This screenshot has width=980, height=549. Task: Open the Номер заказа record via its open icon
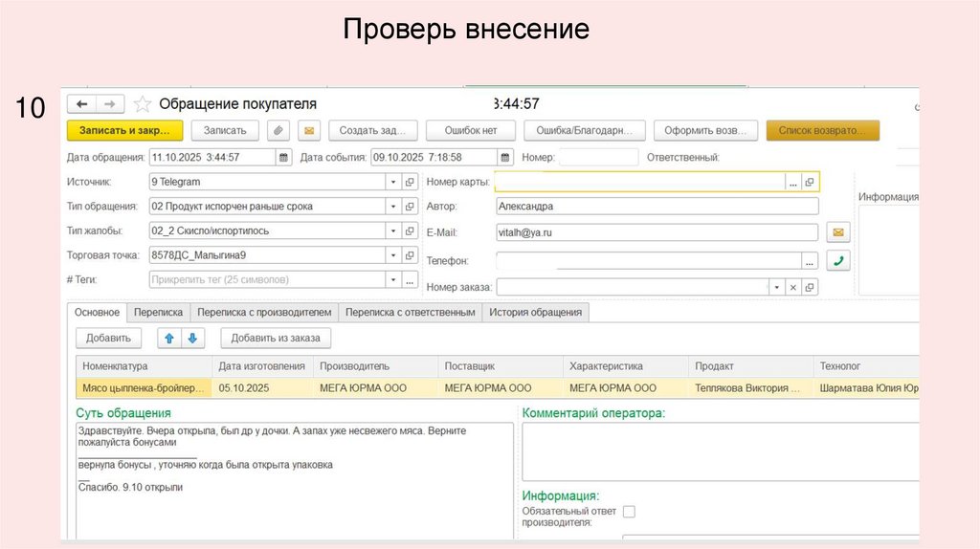click(x=810, y=287)
